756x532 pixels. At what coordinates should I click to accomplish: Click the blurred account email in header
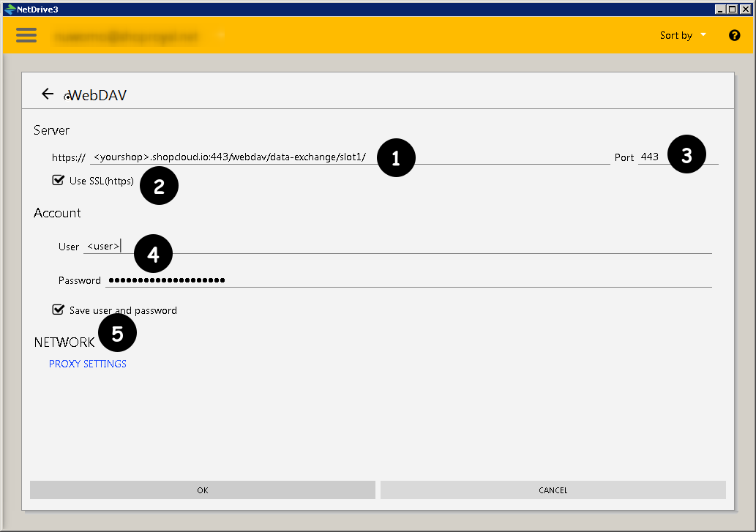pyautogui.click(x=124, y=36)
